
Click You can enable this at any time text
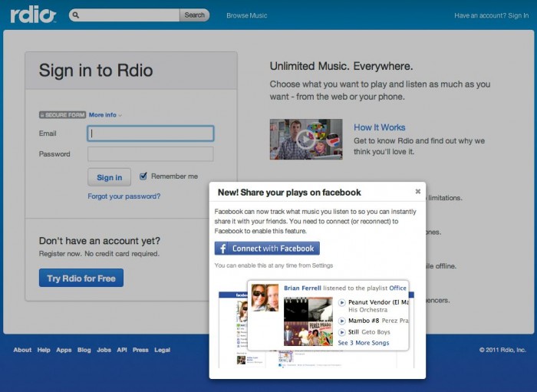tap(274, 265)
